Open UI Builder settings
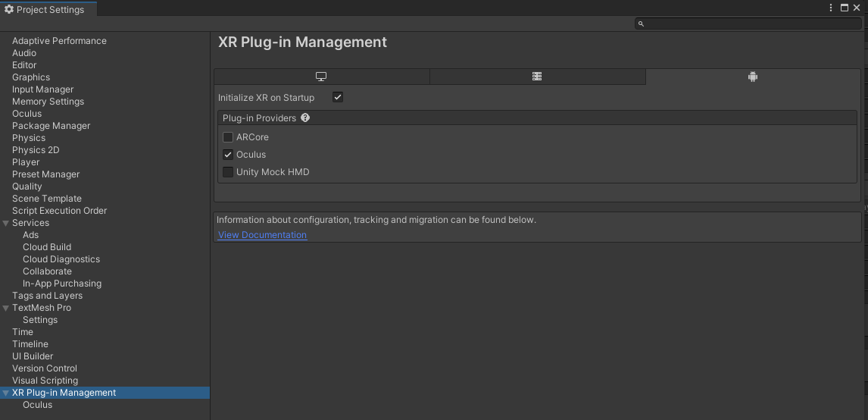This screenshot has width=868, height=420. point(33,356)
